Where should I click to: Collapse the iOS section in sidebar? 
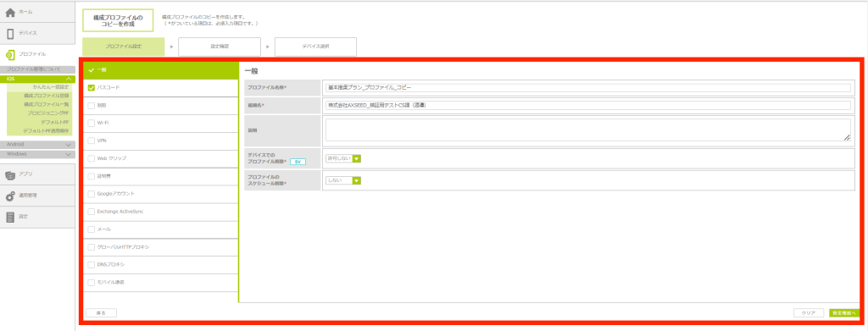[x=37, y=79]
